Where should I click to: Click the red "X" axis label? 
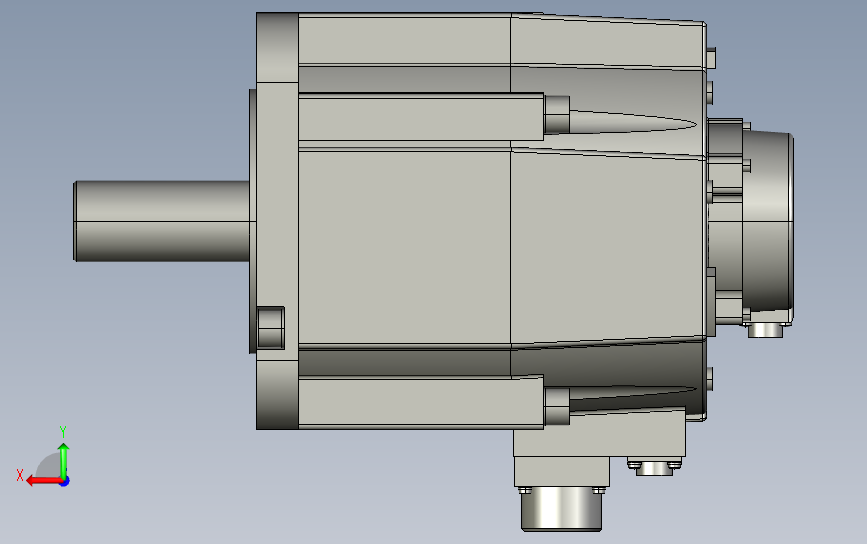(20, 475)
